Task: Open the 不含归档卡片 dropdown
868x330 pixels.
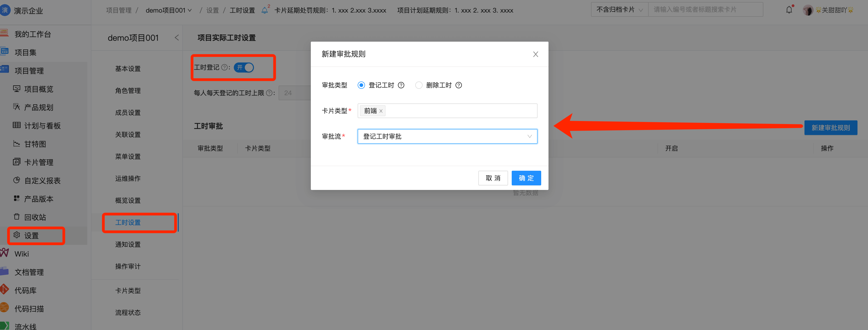Action: click(x=619, y=10)
